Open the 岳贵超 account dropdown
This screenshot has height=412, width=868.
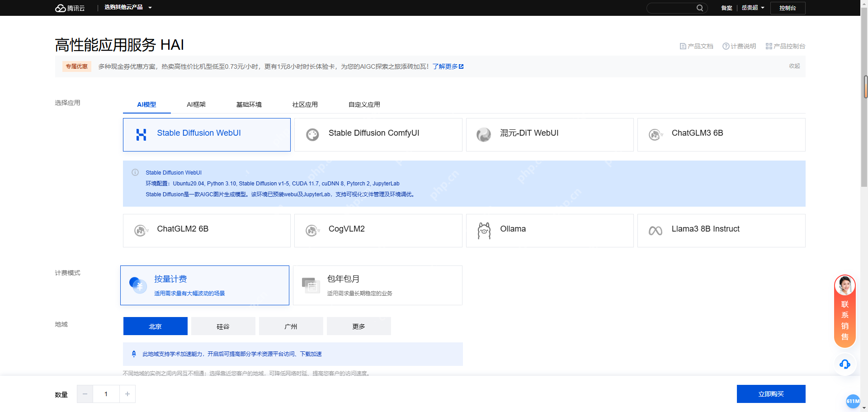pos(753,8)
